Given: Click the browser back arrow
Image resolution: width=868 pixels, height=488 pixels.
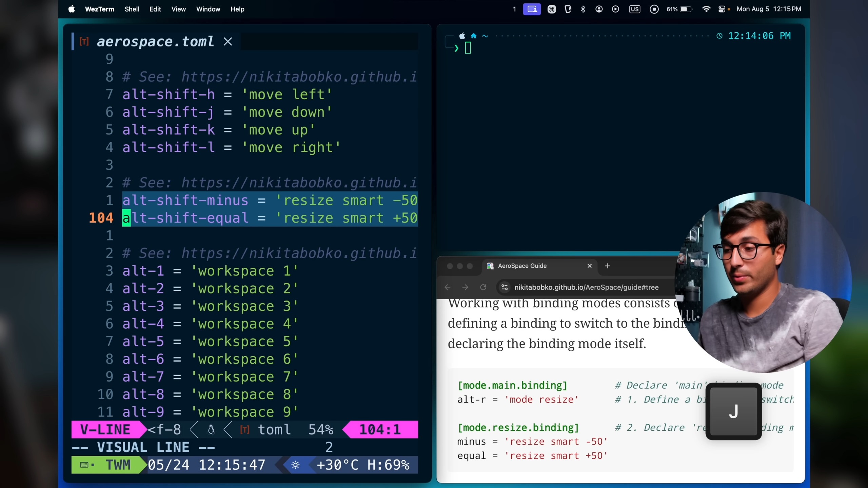Looking at the screenshot, I should (448, 287).
